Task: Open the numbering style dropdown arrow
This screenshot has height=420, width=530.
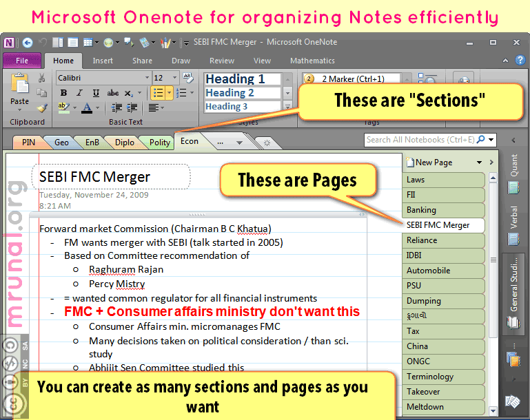Action: (x=192, y=93)
